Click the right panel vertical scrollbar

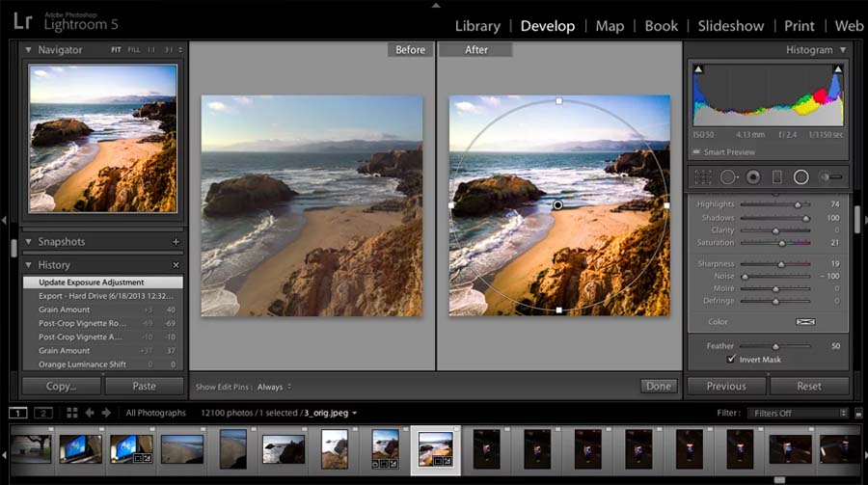click(x=857, y=221)
